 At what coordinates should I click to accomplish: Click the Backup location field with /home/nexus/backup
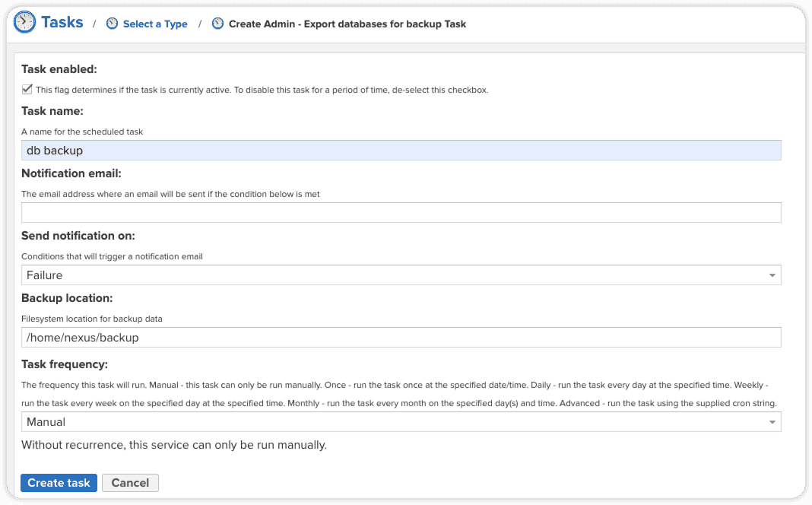401,338
